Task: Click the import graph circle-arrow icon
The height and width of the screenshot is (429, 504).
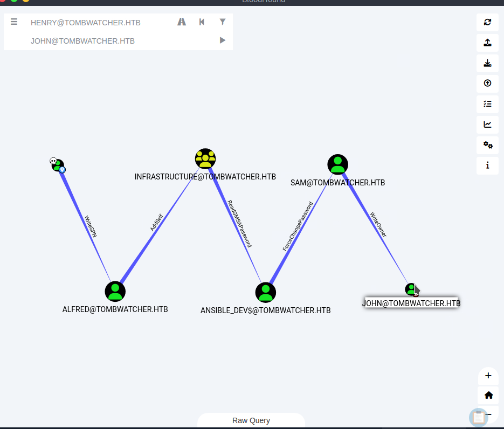Action: tap(487, 84)
